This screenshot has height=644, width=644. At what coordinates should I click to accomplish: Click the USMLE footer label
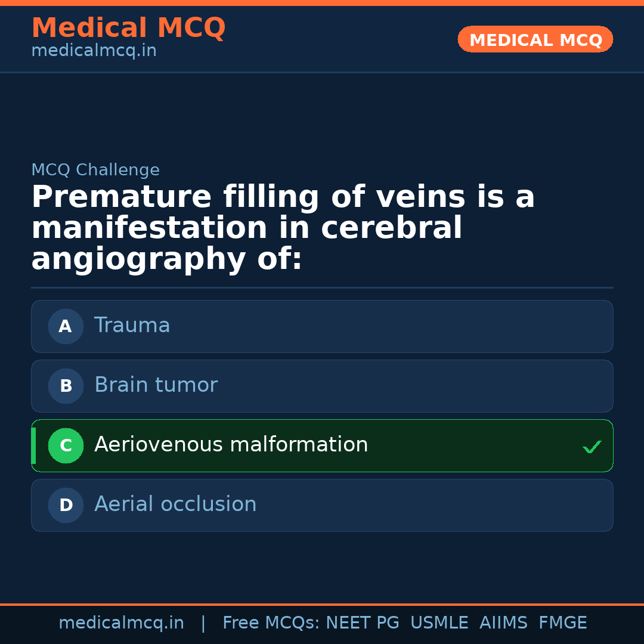pos(439,622)
